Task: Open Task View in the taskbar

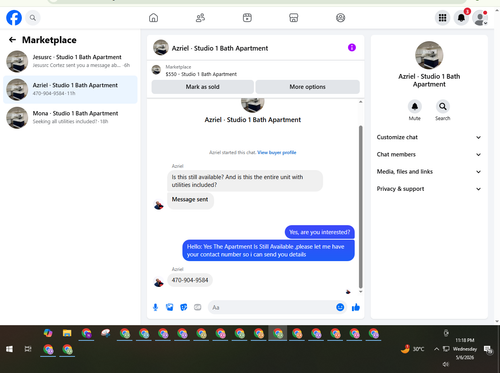Action: click(28, 349)
